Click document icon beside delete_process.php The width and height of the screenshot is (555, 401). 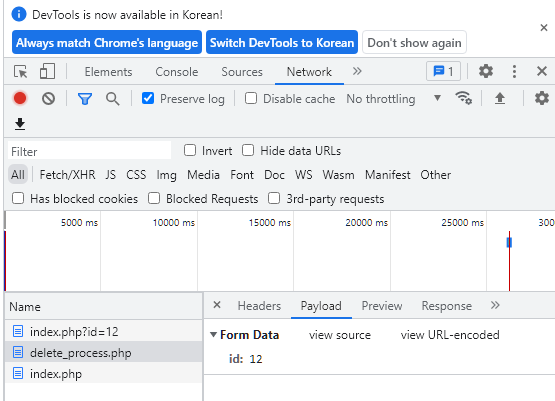[18, 353]
